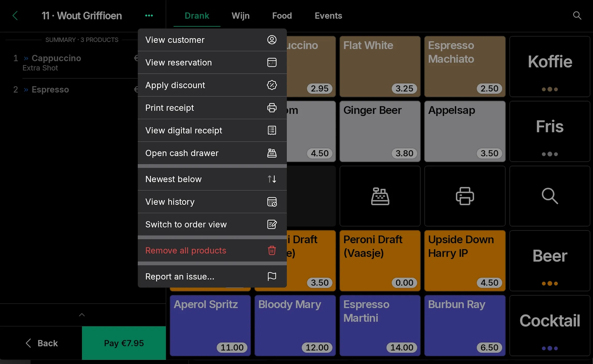Click the Print receipt printer icon

tap(272, 108)
